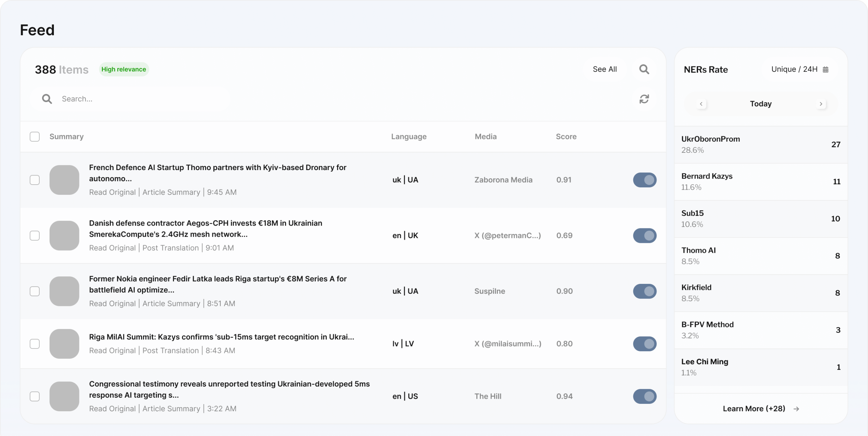Sort by the Score column header
This screenshot has height=436, width=868.
(x=566, y=137)
